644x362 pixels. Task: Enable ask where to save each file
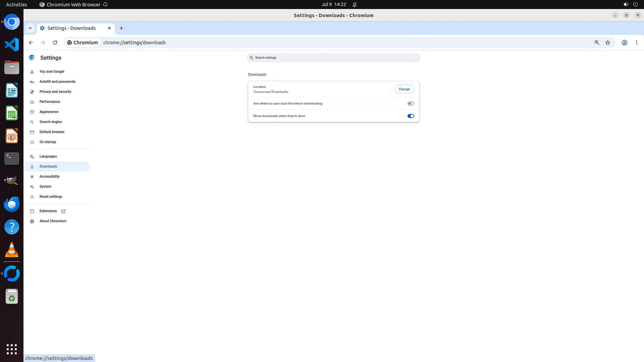(411, 104)
